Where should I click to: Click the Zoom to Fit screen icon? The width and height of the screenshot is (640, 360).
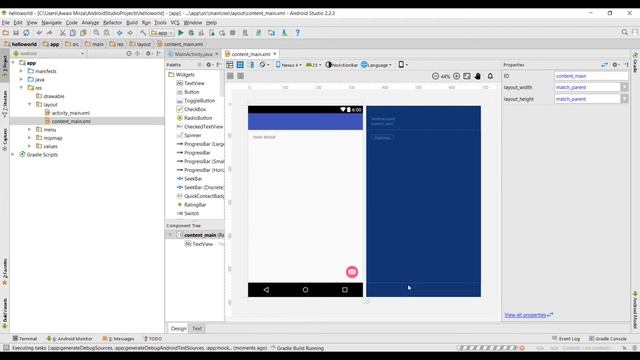(467, 76)
